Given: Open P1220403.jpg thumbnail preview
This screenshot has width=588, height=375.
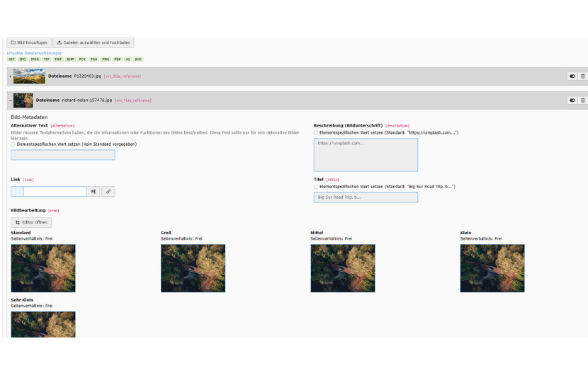Looking at the screenshot, I should pos(29,76).
